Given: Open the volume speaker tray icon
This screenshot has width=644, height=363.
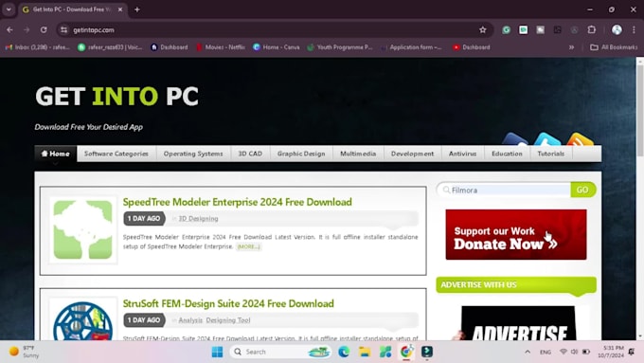Looking at the screenshot, I should [574, 352].
